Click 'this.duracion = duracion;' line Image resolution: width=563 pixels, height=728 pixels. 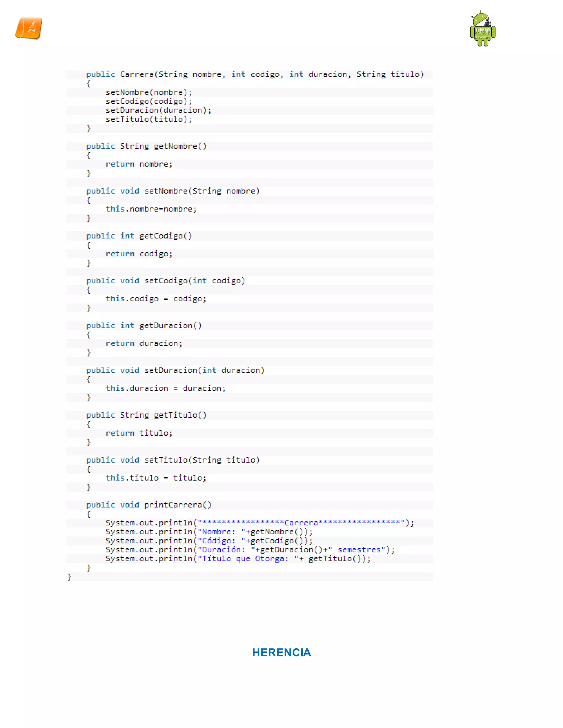(x=165, y=388)
